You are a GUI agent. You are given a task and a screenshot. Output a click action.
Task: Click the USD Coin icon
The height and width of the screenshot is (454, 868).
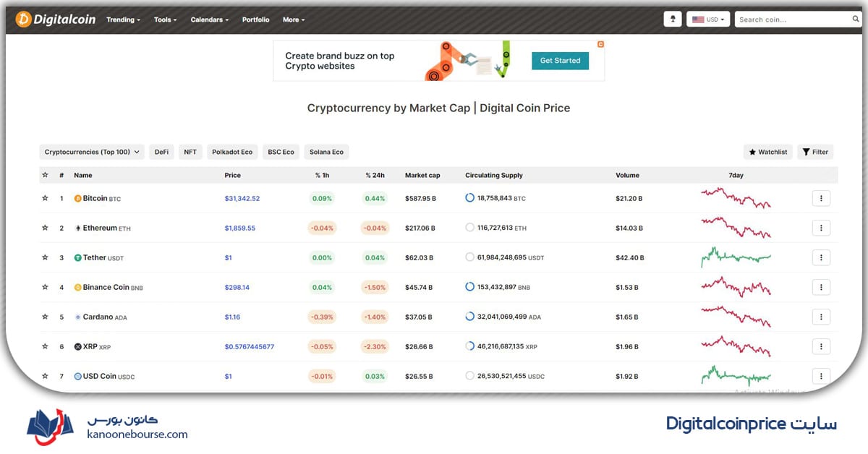click(78, 377)
